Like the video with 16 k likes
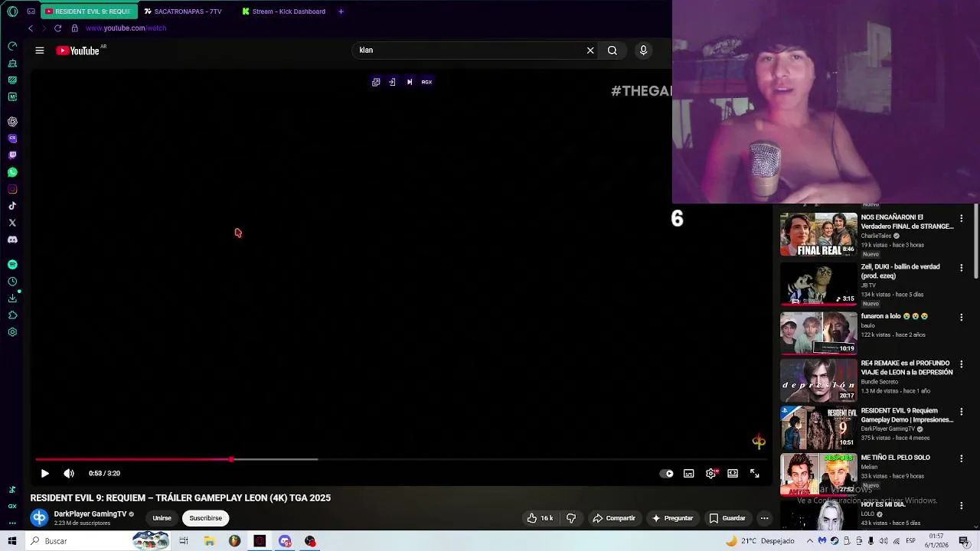The image size is (980, 551). tap(540, 518)
